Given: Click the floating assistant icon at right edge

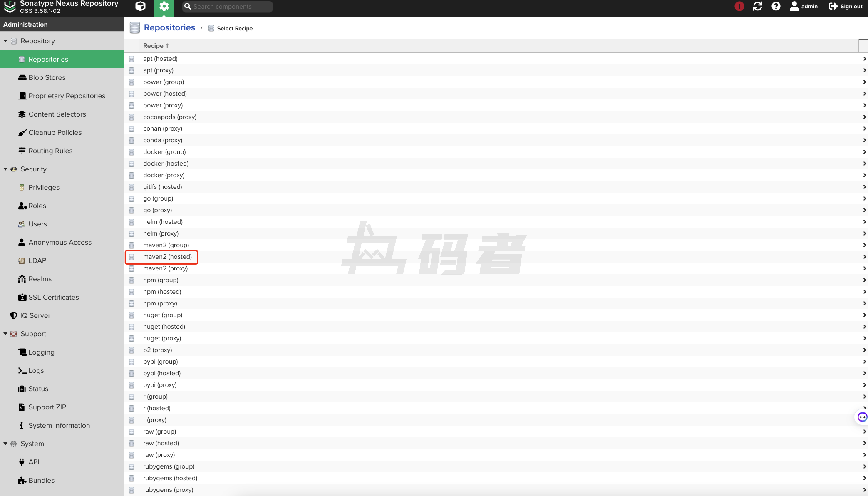Looking at the screenshot, I should [x=862, y=417].
